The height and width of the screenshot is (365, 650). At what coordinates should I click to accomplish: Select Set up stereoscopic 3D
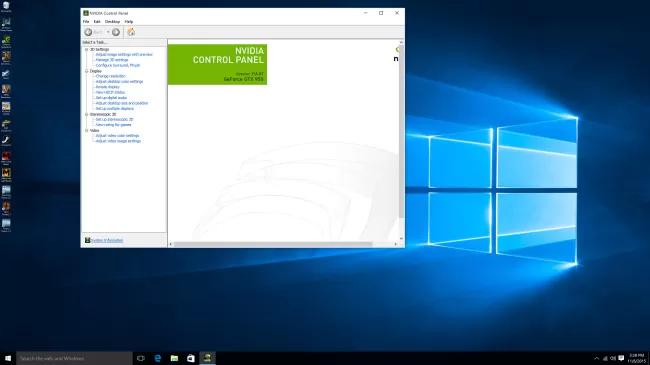pyautogui.click(x=114, y=119)
